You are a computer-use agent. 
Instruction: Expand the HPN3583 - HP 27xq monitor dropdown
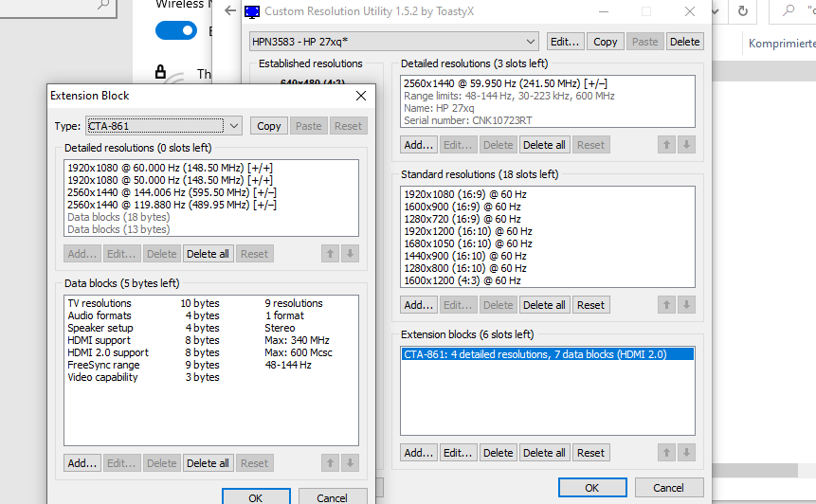click(x=531, y=42)
